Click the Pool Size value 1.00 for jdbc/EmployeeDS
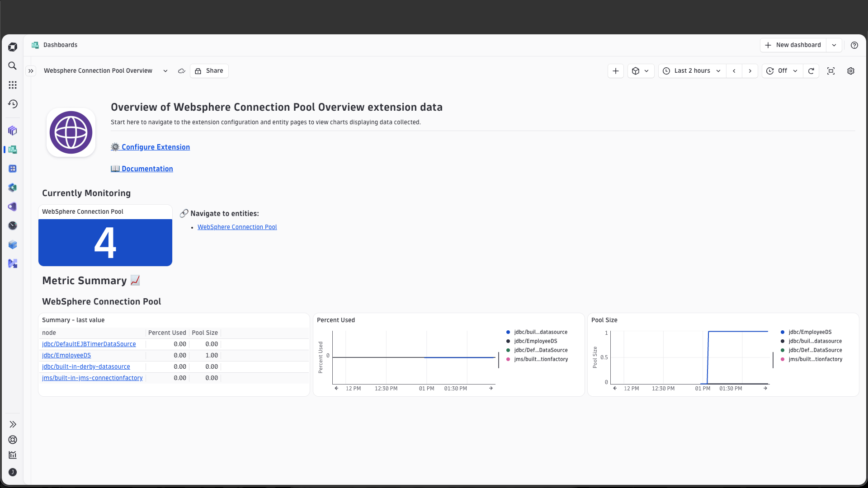Screen dimensions: 868x488 pos(212,356)
